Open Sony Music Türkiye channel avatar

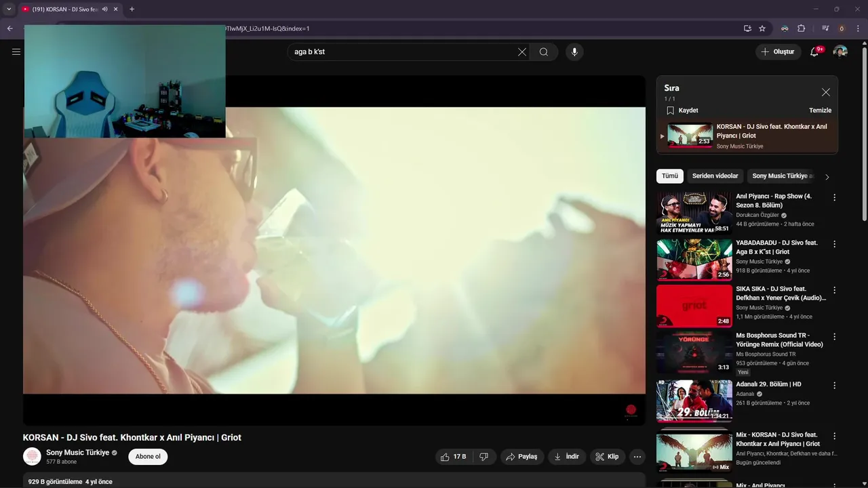coord(32,457)
